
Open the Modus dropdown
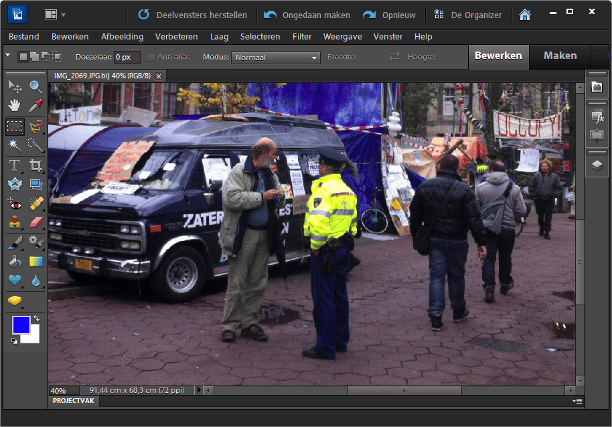click(276, 58)
